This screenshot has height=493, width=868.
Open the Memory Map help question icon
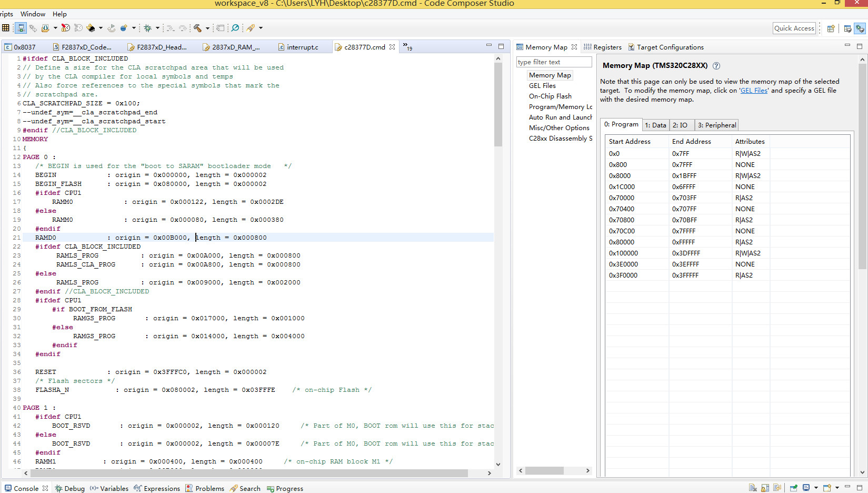click(716, 66)
